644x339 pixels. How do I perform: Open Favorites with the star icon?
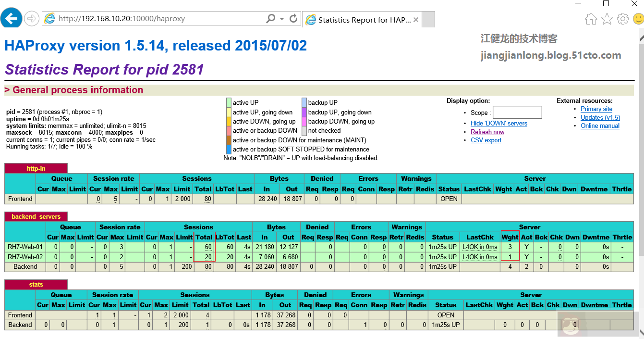(607, 19)
